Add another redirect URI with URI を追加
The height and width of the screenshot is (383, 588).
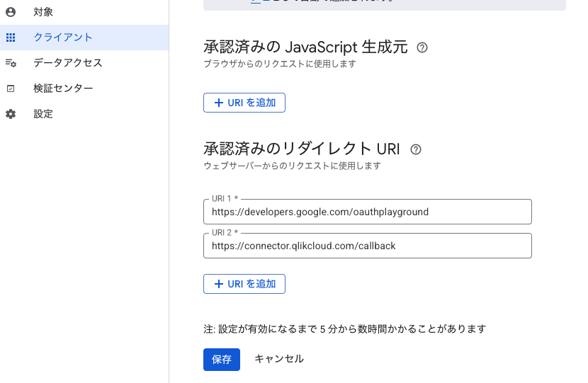[x=244, y=284]
